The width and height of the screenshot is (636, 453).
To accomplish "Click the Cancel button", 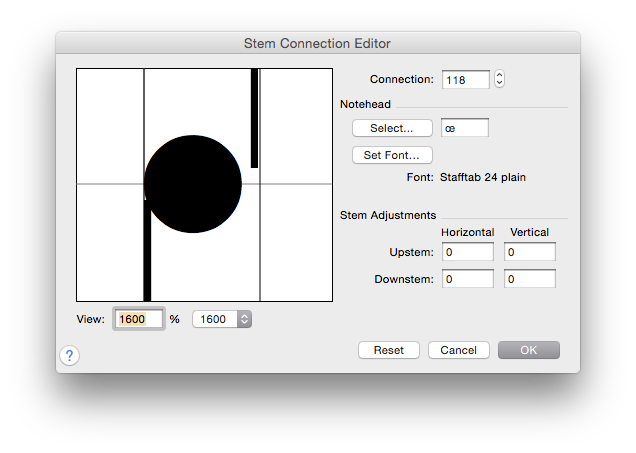I will coord(459,350).
